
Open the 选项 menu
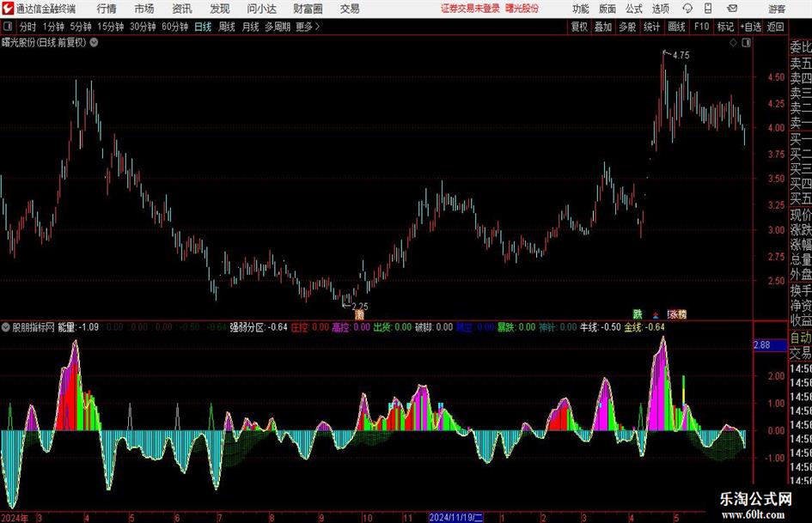(x=660, y=9)
